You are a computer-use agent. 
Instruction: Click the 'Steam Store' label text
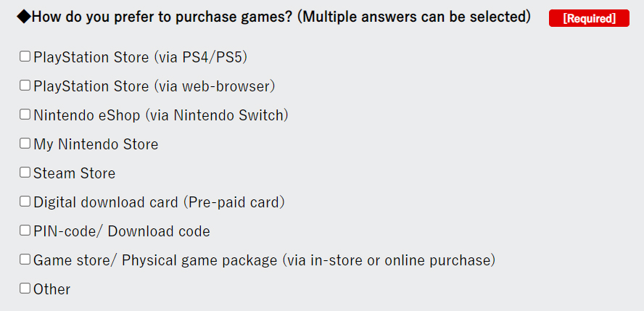pyautogui.click(x=75, y=173)
